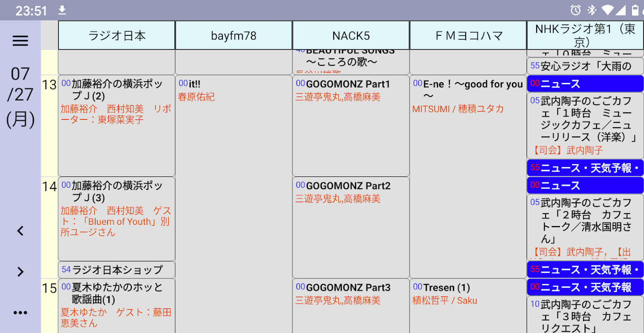Tap 三遊亭鬼丸,高橋麻美 under GOGOMONZ Part3
The height and width of the screenshot is (333, 644).
338,301
